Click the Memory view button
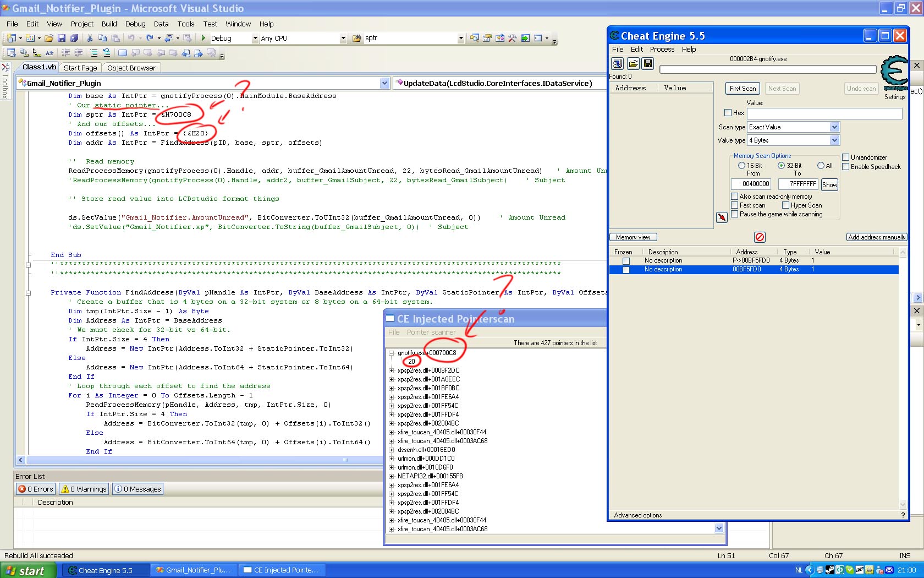Screen dimensions: 924x578 point(633,237)
